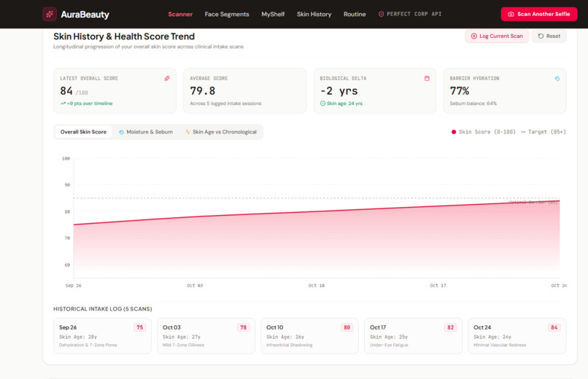The height and width of the screenshot is (379, 588).
Task: Click score badge 78 on Oct 03
Action: point(244,327)
